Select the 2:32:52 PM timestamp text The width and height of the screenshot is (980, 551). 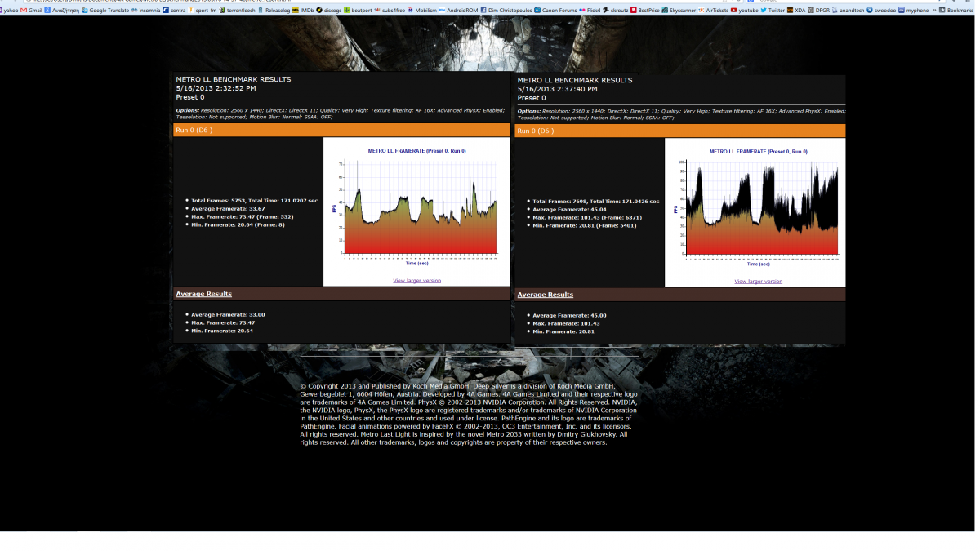(x=216, y=88)
